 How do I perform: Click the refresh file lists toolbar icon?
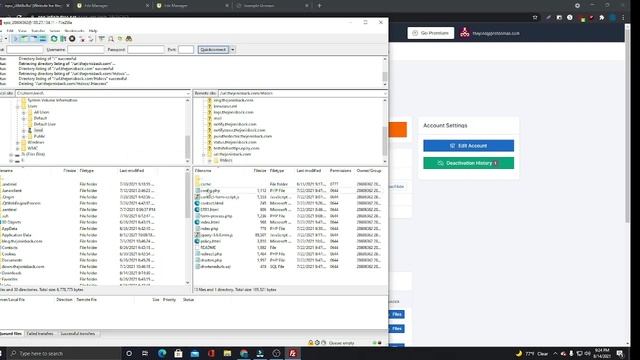point(54,39)
